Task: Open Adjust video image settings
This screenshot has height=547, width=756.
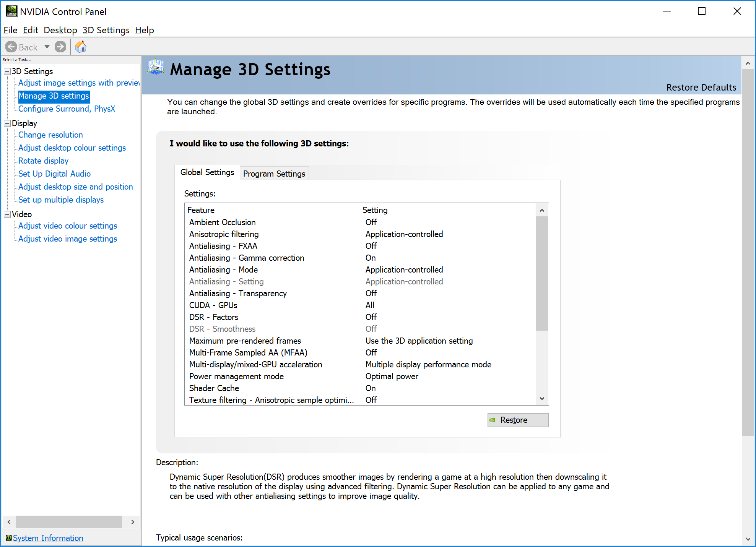Action: coord(68,239)
